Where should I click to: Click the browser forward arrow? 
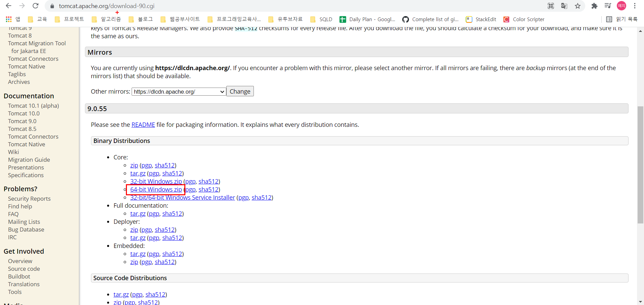(22, 6)
